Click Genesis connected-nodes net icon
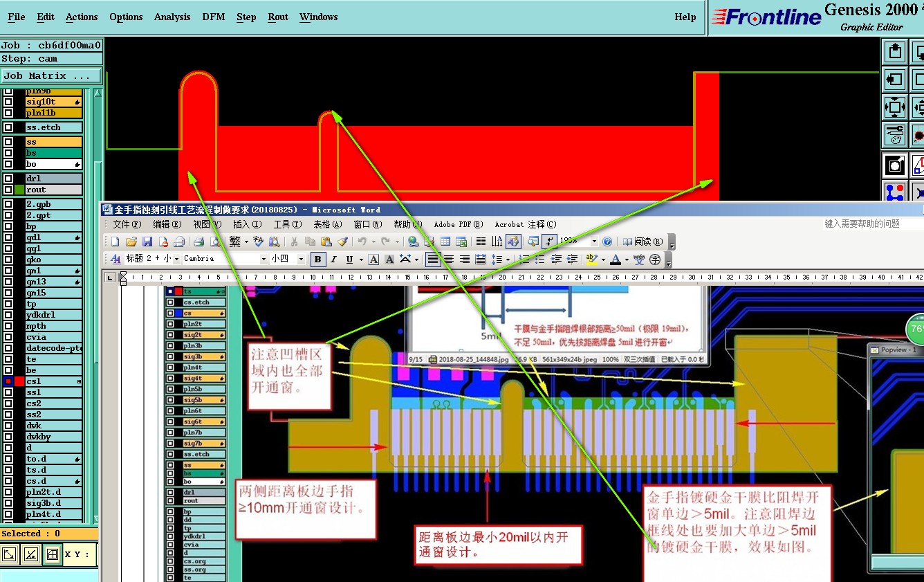The width and height of the screenshot is (924, 582). (896, 192)
